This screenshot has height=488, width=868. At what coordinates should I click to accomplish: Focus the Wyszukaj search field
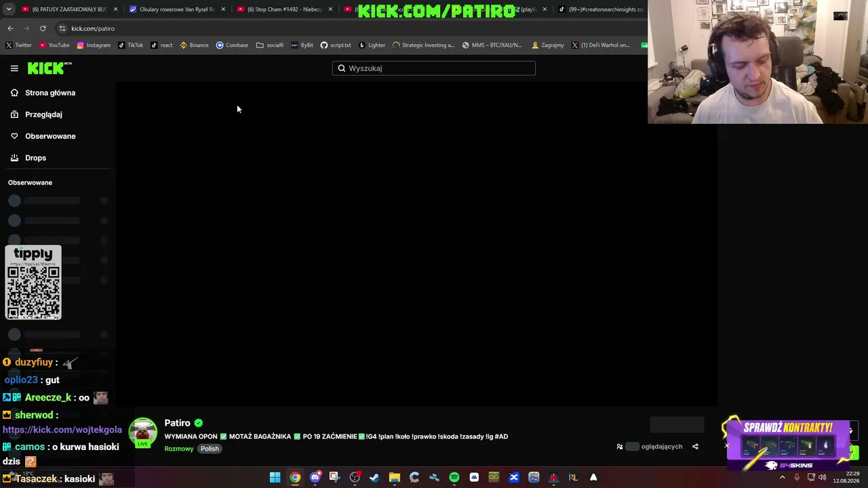tap(434, 68)
